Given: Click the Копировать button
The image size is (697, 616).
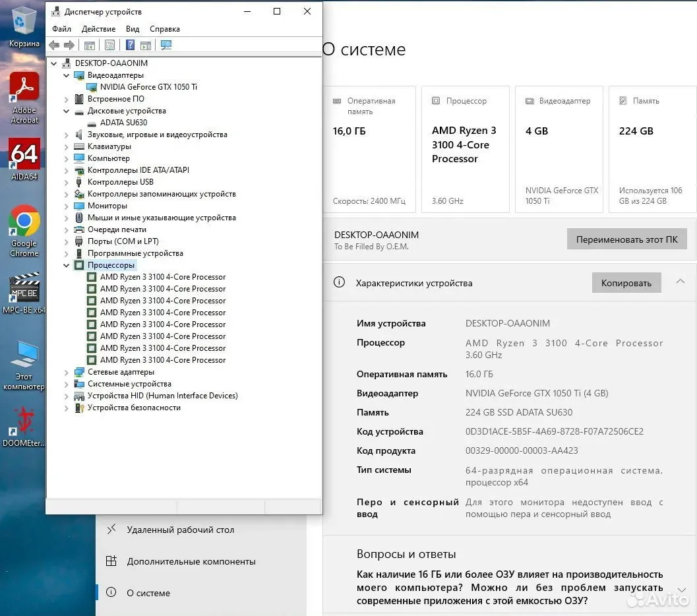Looking at the screenshot, I should point(626,283).
